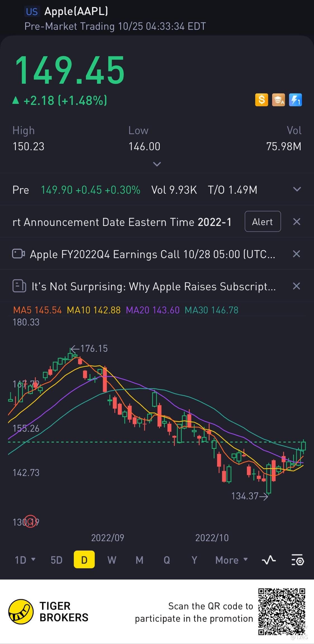Expand the Pre-market data row

tap(297, 189)
